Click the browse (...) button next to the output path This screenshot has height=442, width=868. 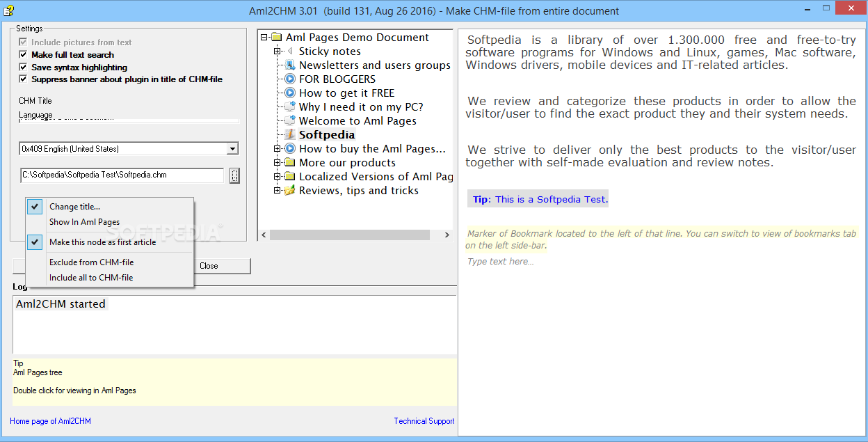pos(234,175)
